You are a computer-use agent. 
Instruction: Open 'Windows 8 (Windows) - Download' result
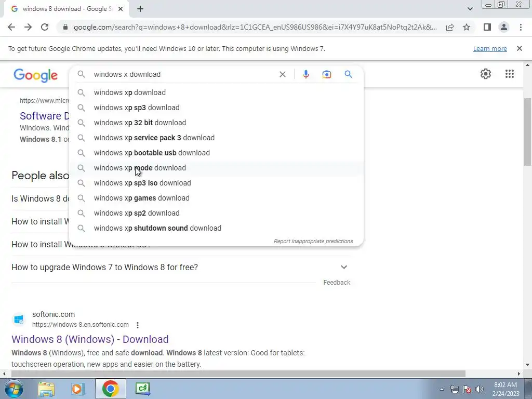[x=90, y=339]
